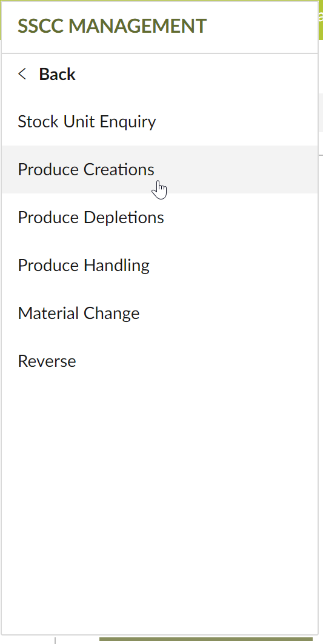Select the Produce Creations menu entry
Screen dimensions: 323x644
pyautogui.click(x=159, y=169)
